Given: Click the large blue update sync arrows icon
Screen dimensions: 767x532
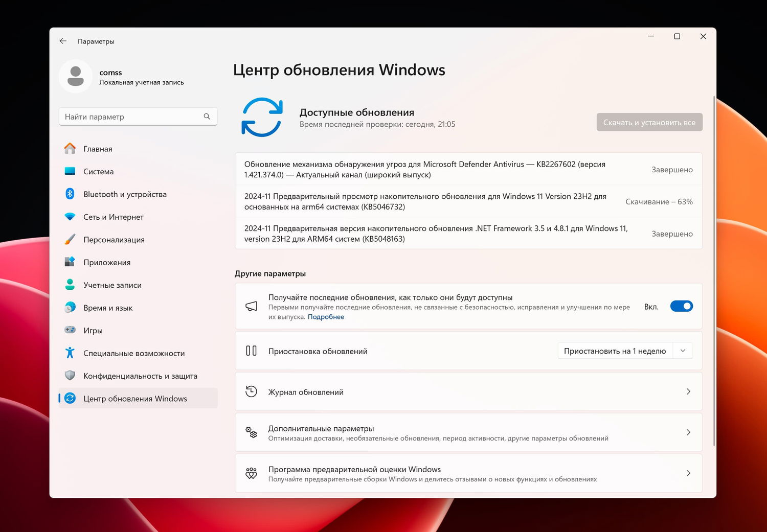Looking at the screenshot, I should pyautogui.click(x=262, y=117).
